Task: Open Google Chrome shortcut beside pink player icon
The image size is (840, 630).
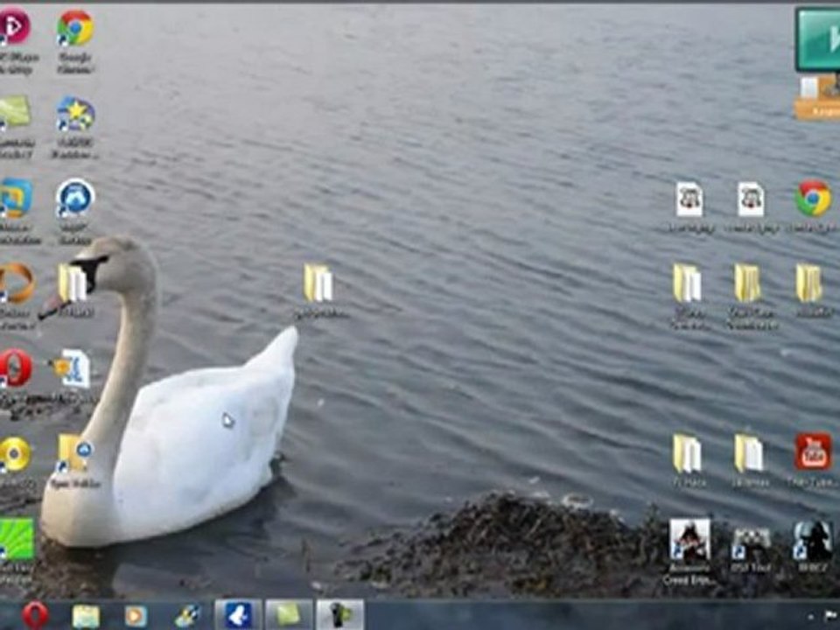Action: pos(75,28)
